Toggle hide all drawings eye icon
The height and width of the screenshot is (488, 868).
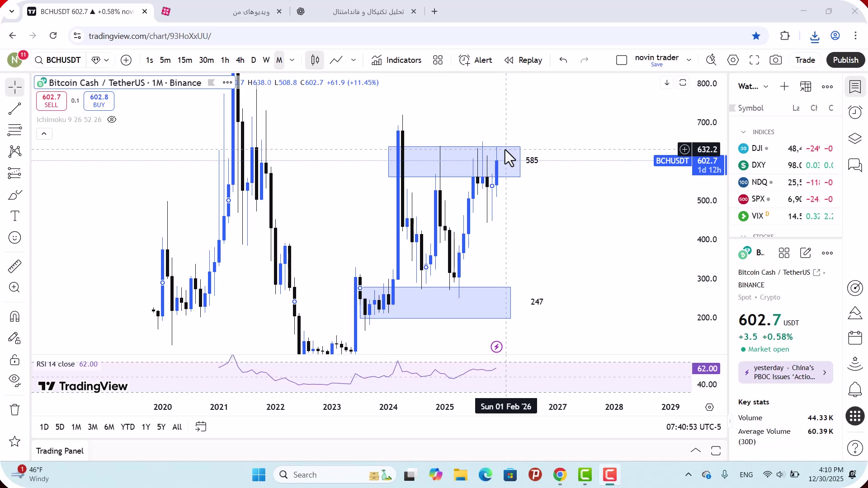14,380
